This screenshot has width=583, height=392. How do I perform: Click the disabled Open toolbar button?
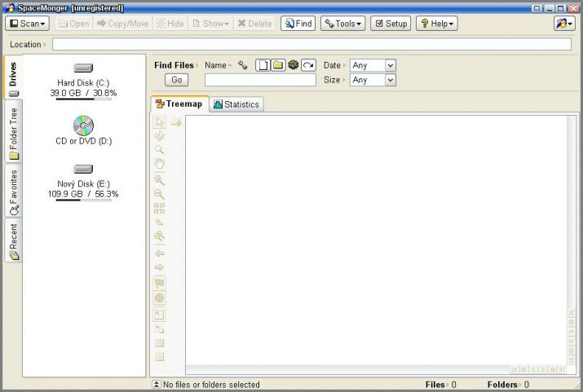[74, 24]
